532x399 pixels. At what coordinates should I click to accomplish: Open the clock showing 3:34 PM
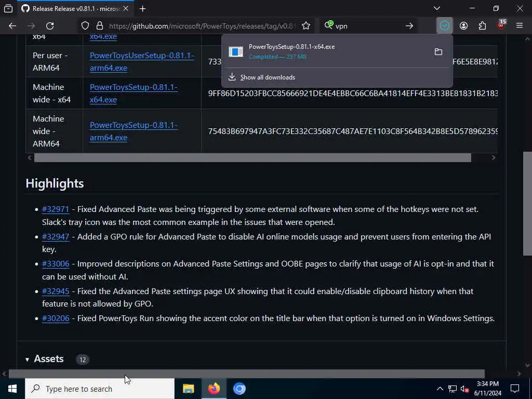pyautogui.click(x=488, y=389)
